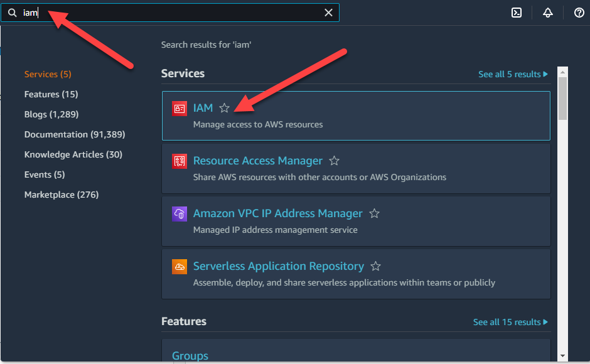Favorite Resource Access Manager star
This screenshot has width=590, height=364.
(x=334, y=161)
